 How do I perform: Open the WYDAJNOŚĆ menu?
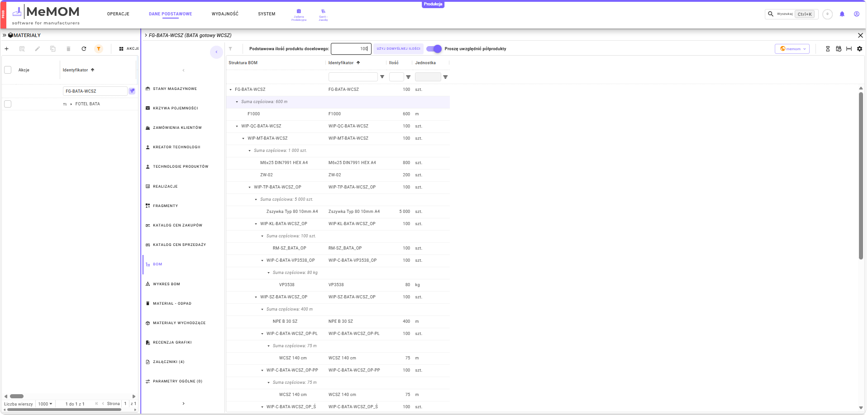(x=225, y=14)
